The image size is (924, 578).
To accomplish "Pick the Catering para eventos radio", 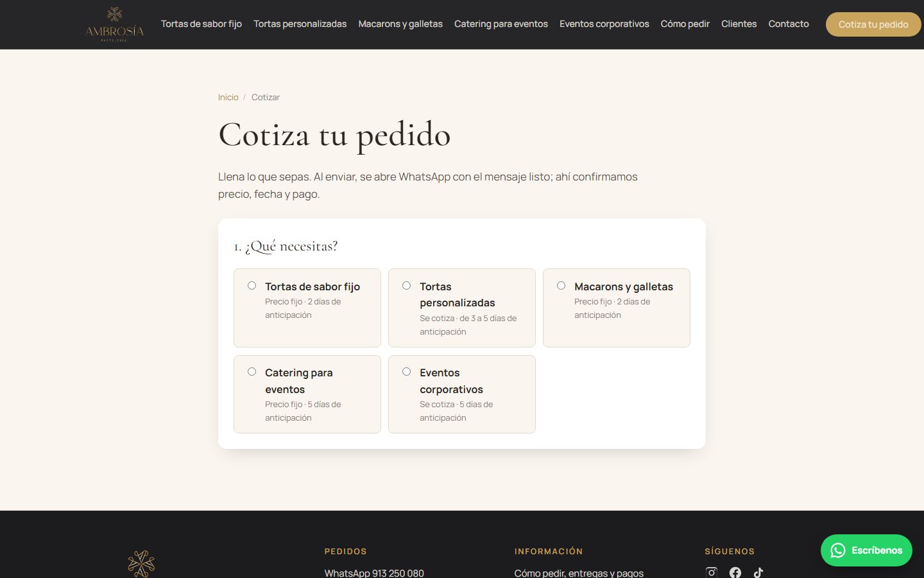I will (x=252, y=372).
